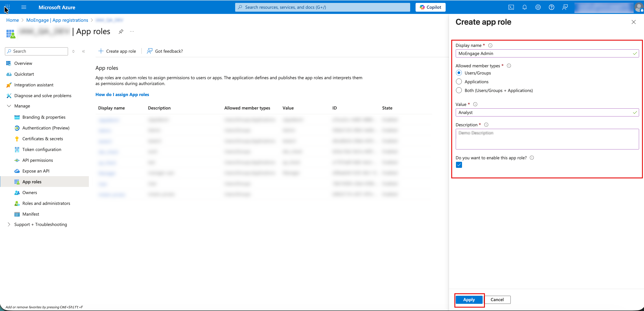This screenshot has height=311, width=644.
Task: Uncheck the enable app role checkbox
Action: (x=459, y=165)
